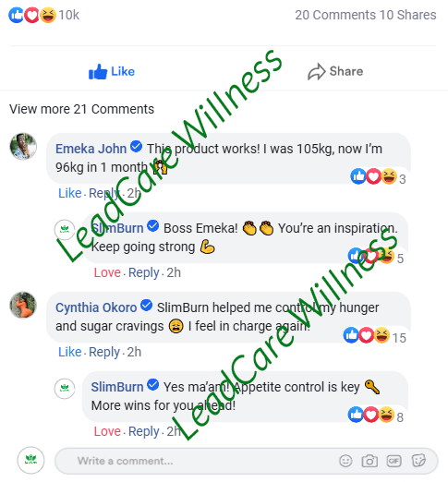448x482 pixels.
Task: Click the Share arrow icon
Action: pyautogui.click(x=316, y=72)
